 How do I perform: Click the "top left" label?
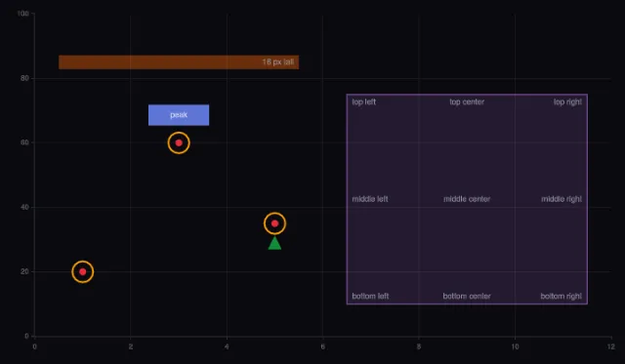pyautogui.click(x=363, y=101)
